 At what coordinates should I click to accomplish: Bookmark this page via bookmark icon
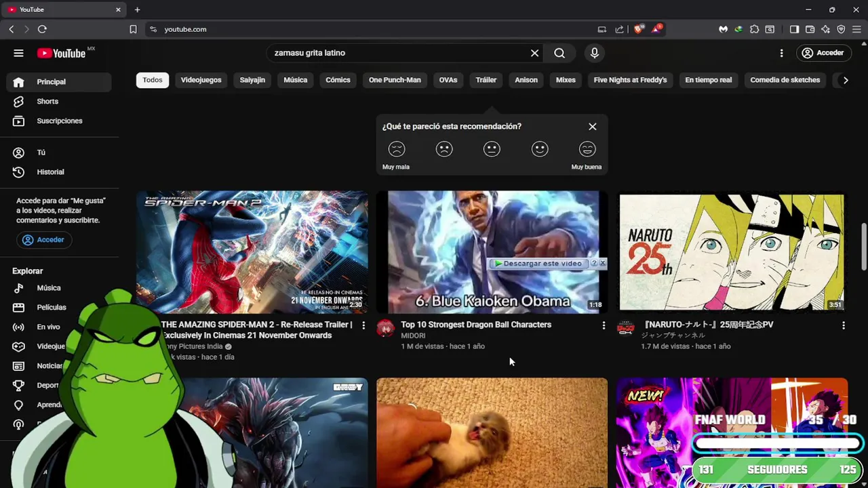point(133,29)
